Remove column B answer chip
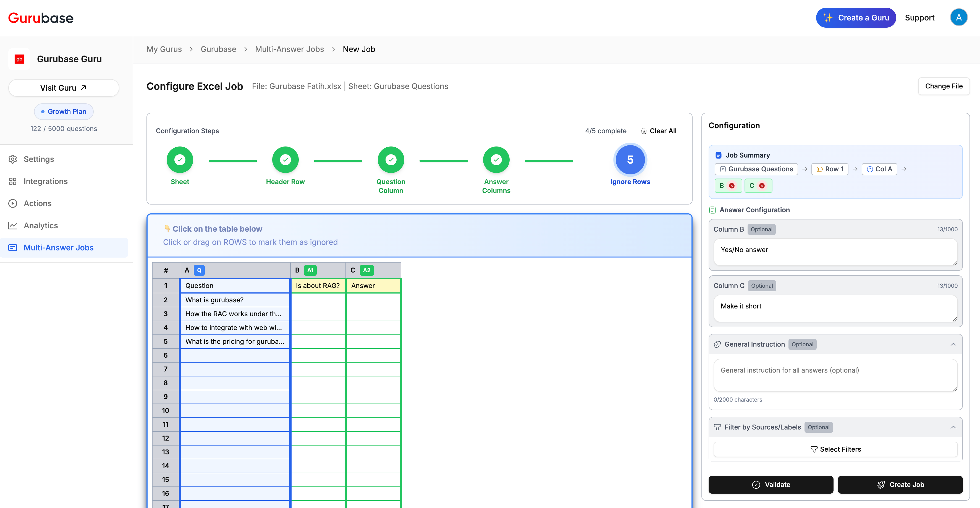Screen dimensions: 980x508 (x=732, y=186)
